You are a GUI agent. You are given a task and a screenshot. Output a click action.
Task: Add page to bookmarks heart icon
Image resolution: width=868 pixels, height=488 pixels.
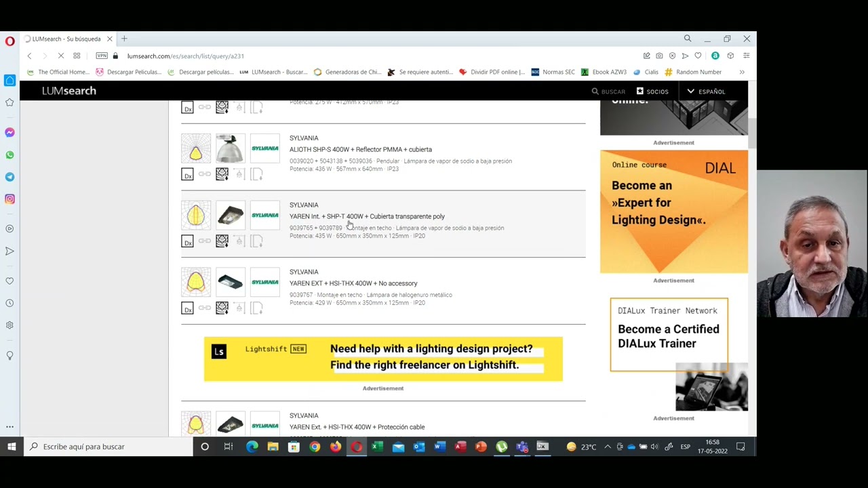[x=698, y=56]
